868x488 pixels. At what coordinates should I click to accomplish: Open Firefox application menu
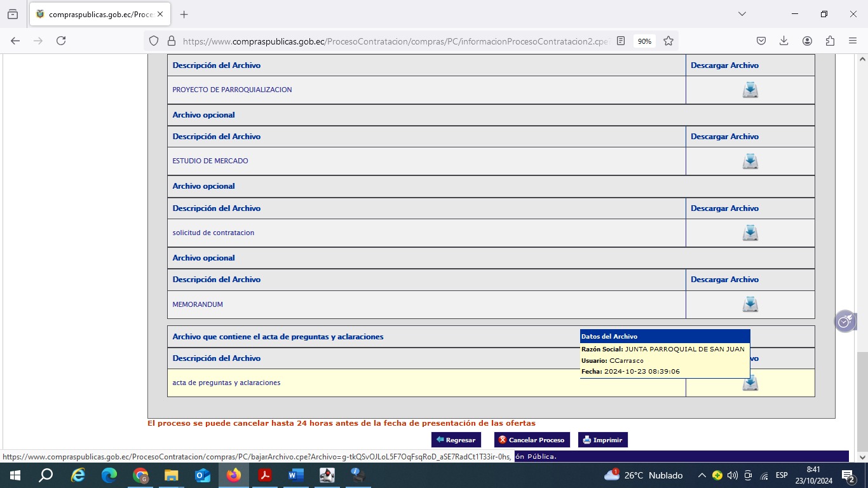pos(853,41)
